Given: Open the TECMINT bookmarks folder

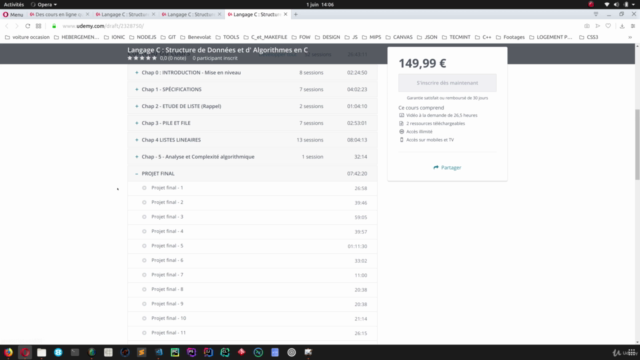Looking at the screenshot, I should point(456,37).
